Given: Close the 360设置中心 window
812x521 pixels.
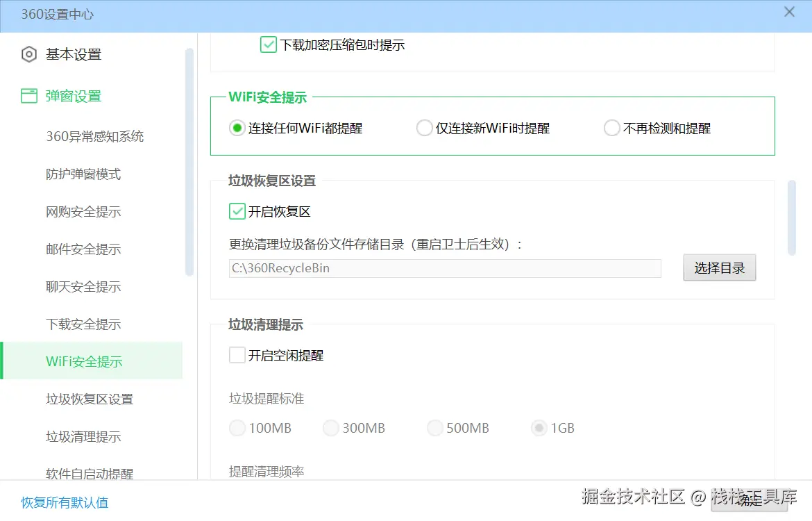Looking at the screenshot, I should pyautogui.click(x=789, y=12).
